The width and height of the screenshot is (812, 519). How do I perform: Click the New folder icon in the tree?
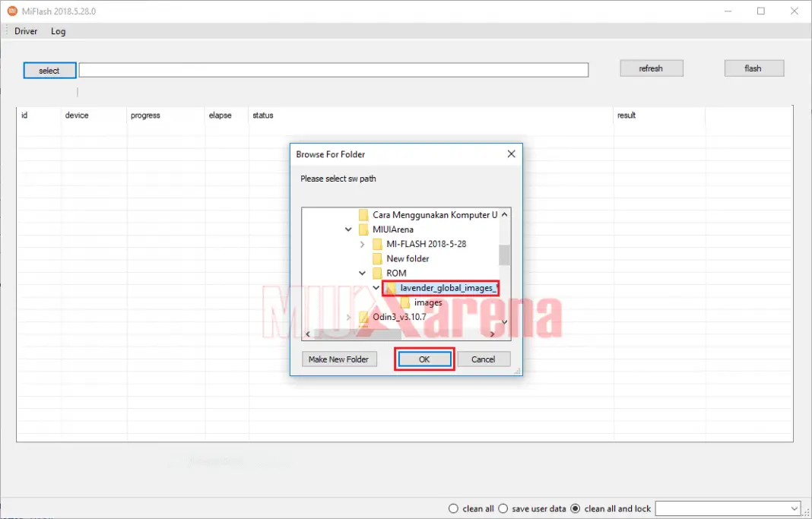(x=378, y=258)
